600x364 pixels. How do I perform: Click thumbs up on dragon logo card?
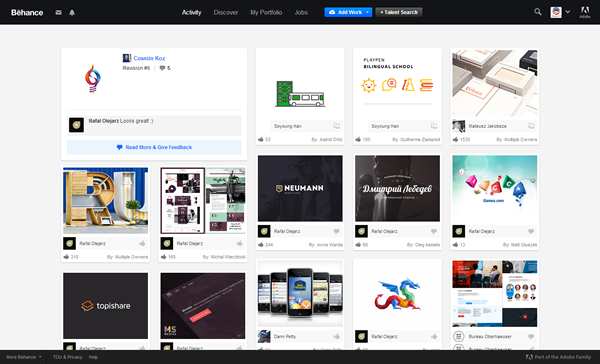point(434,336)
